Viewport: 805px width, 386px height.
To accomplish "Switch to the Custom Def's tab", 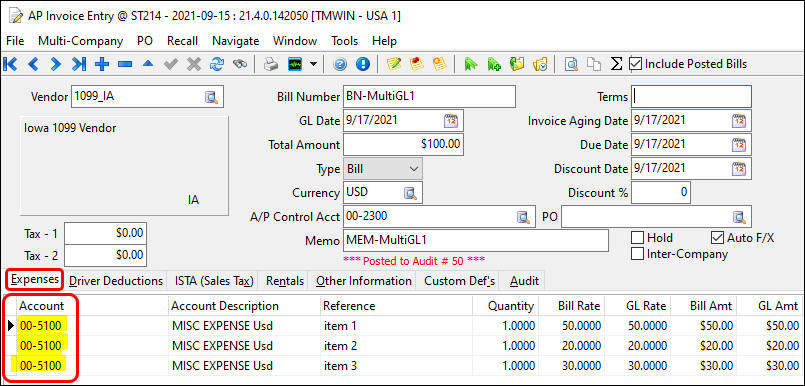I will [459, 281].
